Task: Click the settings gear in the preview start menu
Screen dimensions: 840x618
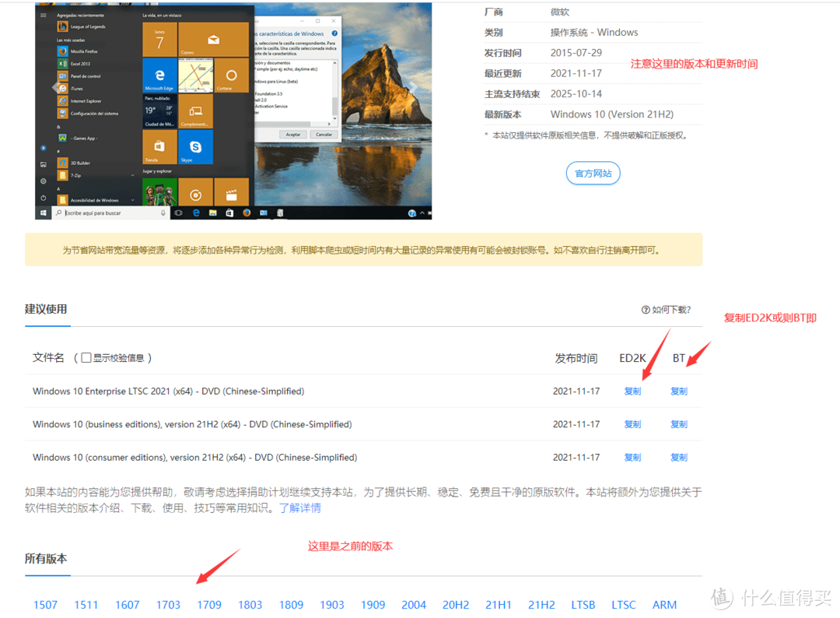Action: pos(44,181)
